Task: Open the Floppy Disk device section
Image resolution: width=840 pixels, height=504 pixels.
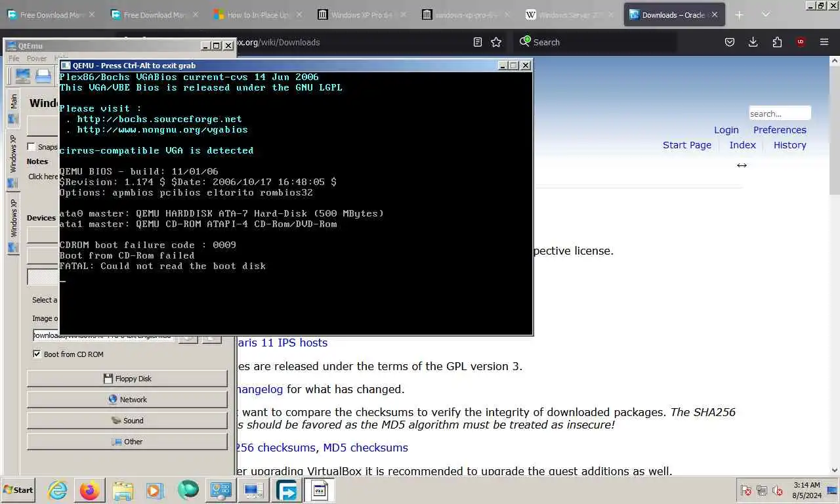Action: coord(127,379)
